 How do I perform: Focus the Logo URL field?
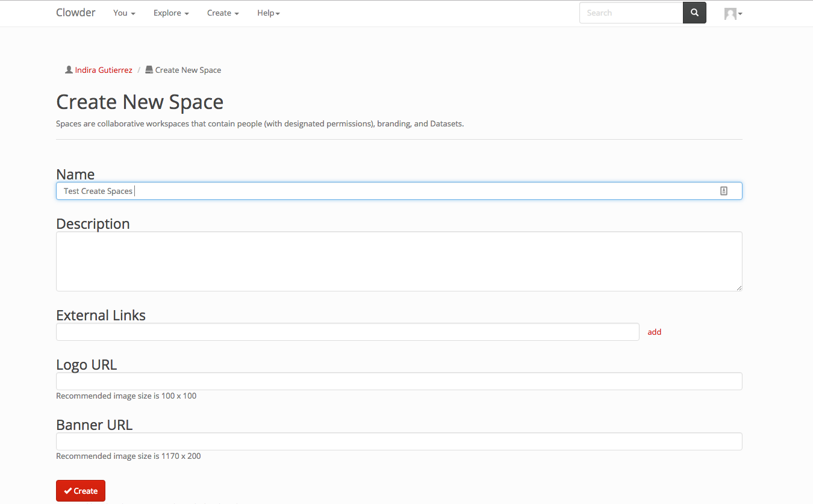399,381
